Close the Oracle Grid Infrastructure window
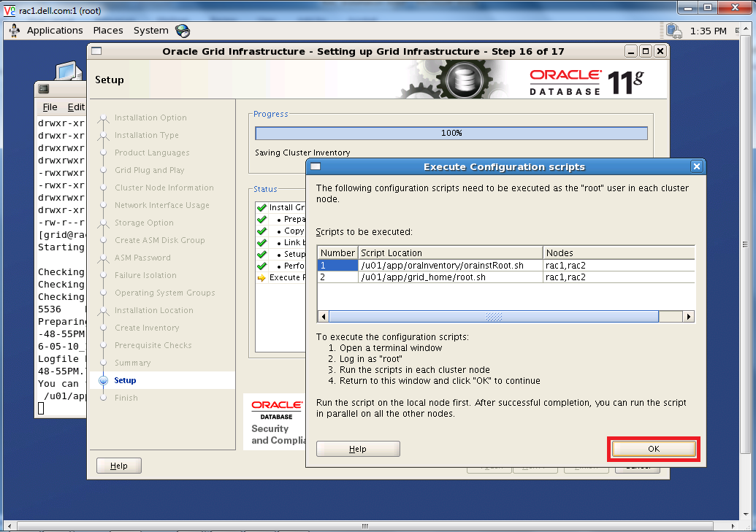The height and width of the screenshot is (532, 756). point(660,51)
